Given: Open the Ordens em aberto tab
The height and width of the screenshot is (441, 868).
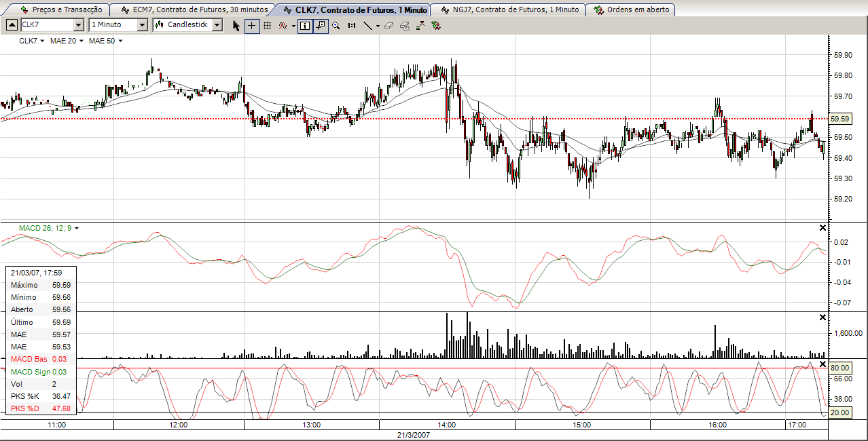Looking at the screenshot, I should pos(630,9).
